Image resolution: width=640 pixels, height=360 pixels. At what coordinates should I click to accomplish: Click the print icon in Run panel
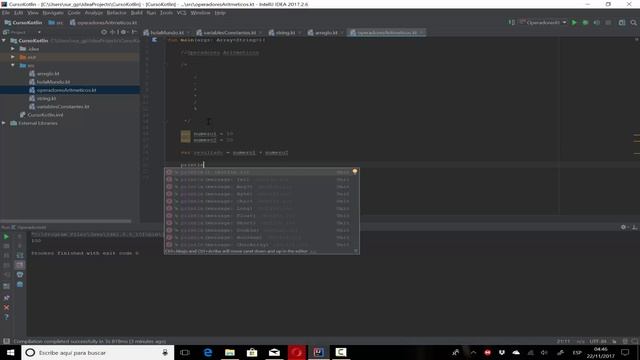(20, 275)
